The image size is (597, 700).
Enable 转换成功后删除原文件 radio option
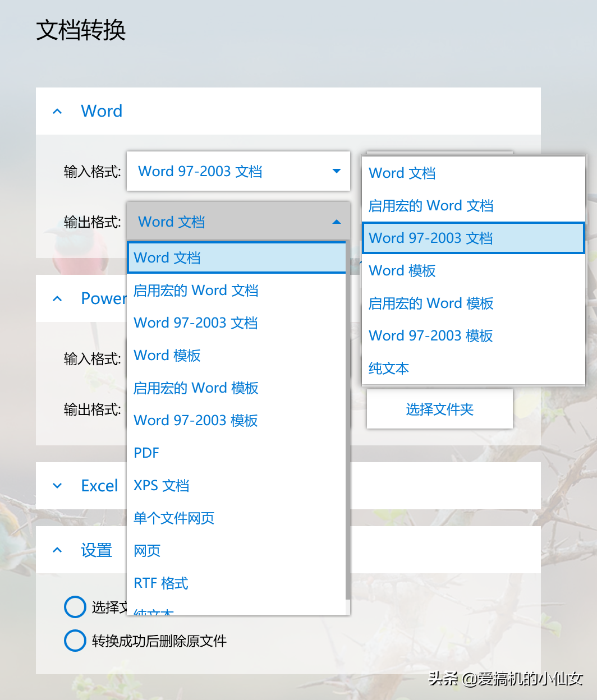[x=75, y=641]
